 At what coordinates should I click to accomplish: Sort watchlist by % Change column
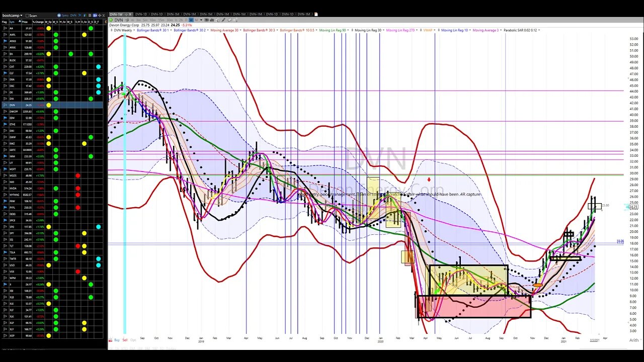point(38,22)
